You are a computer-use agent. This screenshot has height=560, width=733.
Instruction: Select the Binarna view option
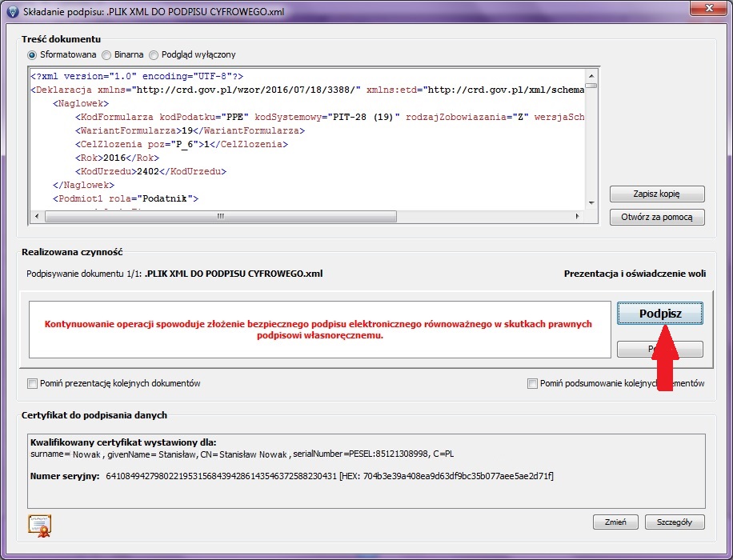click(106, 55)
